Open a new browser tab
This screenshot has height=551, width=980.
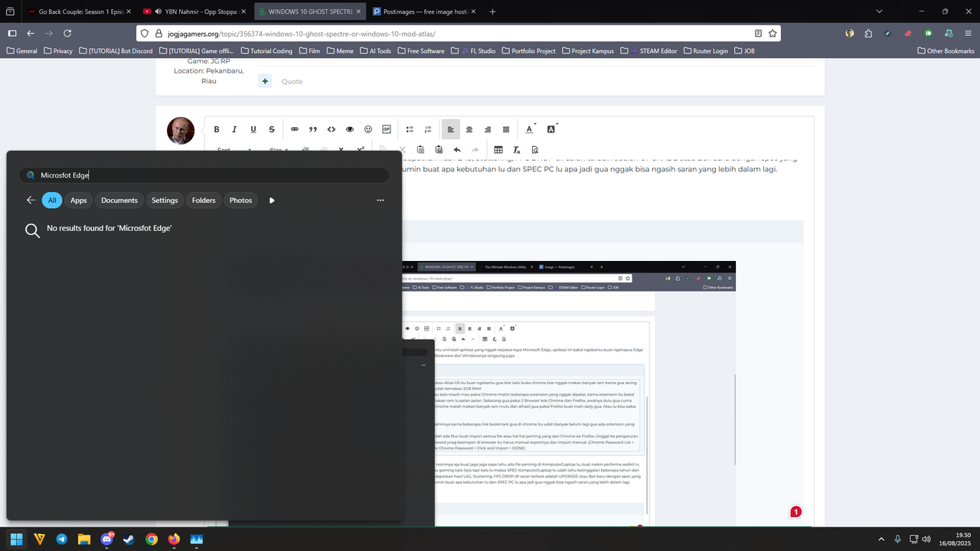tap(492, 11)
